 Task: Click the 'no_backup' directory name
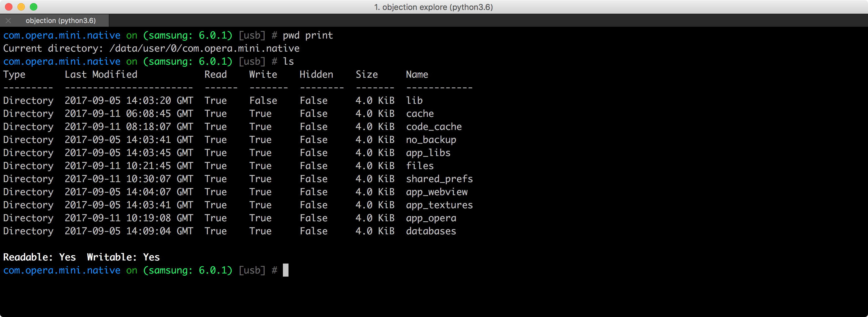[x=431, y=140]
